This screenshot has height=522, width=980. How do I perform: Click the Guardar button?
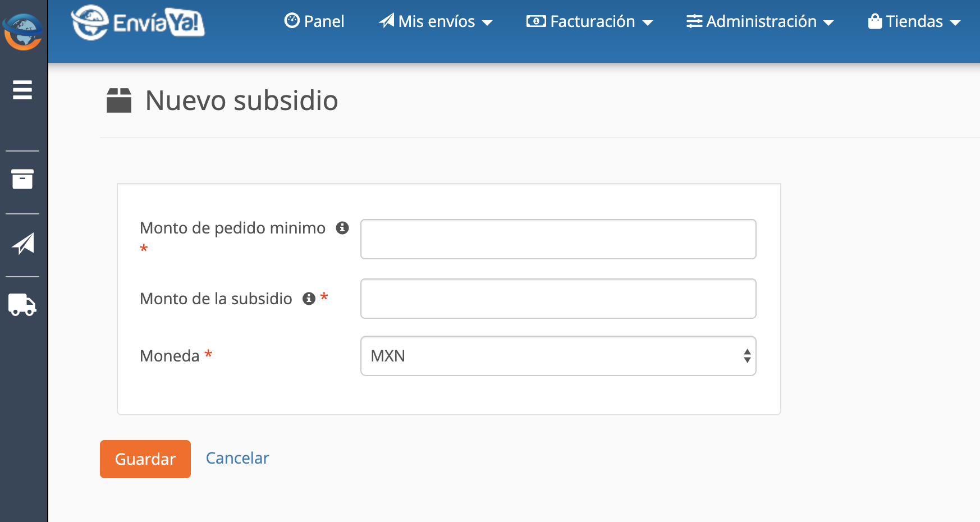click(x=145, y=459)
